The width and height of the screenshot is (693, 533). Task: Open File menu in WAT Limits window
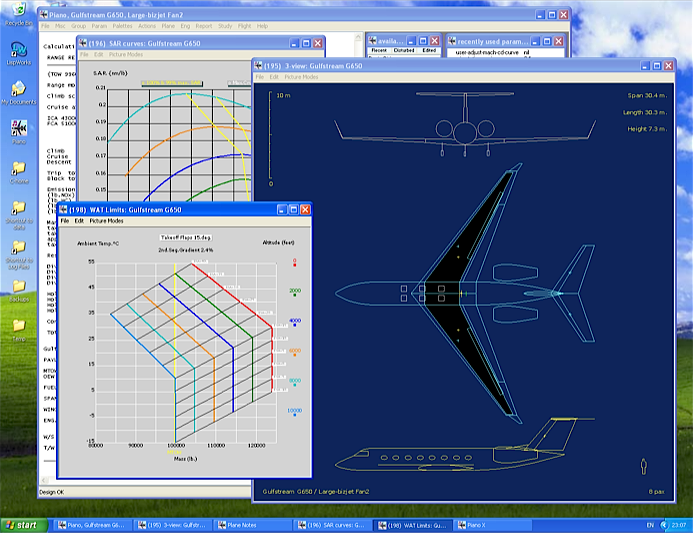(x=65, y=221)
